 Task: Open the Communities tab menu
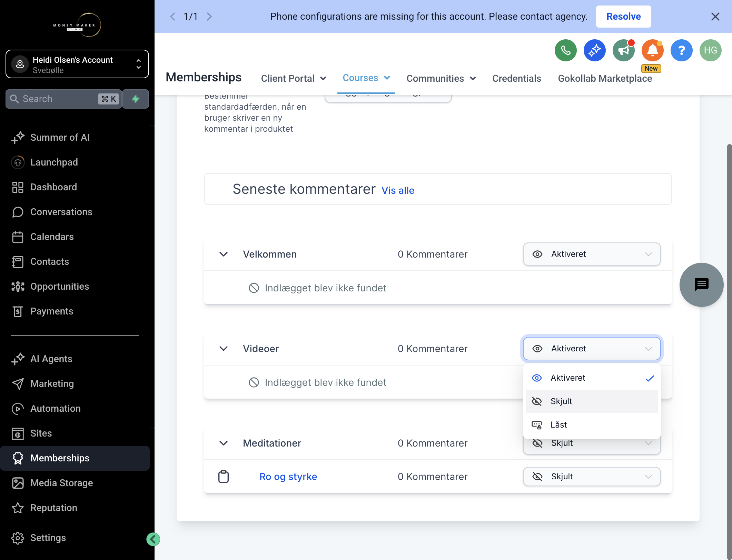[x=441, y=78]
